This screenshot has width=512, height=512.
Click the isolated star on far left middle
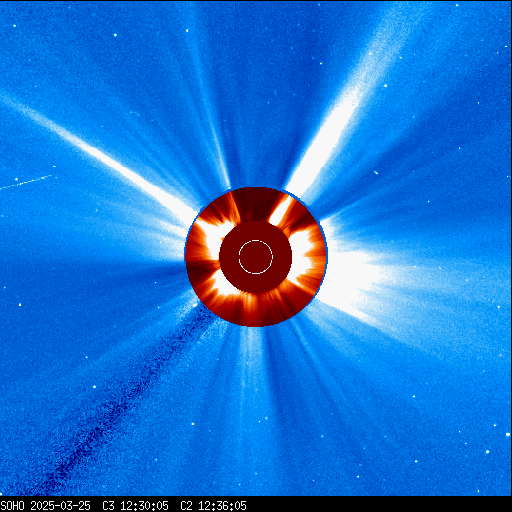(20, 305)
